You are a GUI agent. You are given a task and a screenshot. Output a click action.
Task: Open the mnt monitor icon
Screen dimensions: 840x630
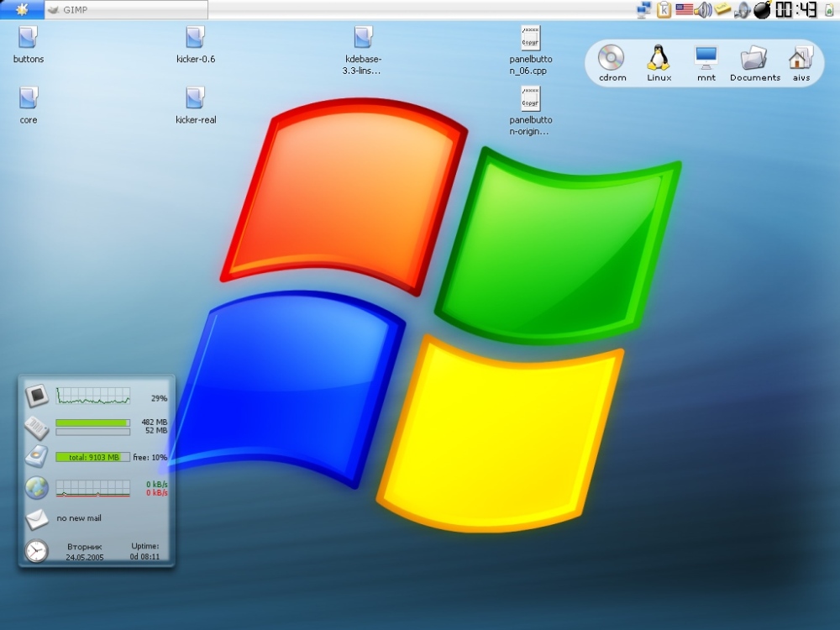[706, 63]
